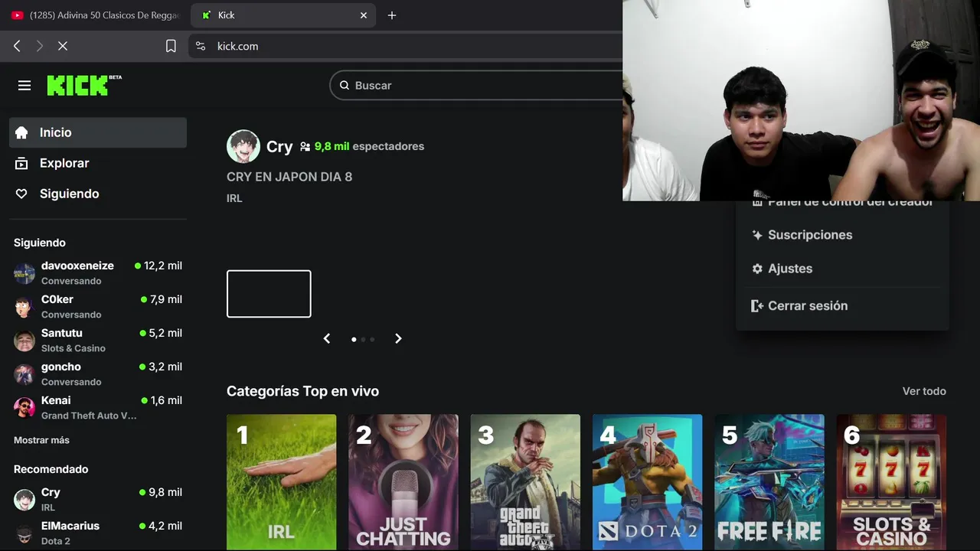
Task: Open Kenai channel in sidebar
Action: [x=98, y=407]
